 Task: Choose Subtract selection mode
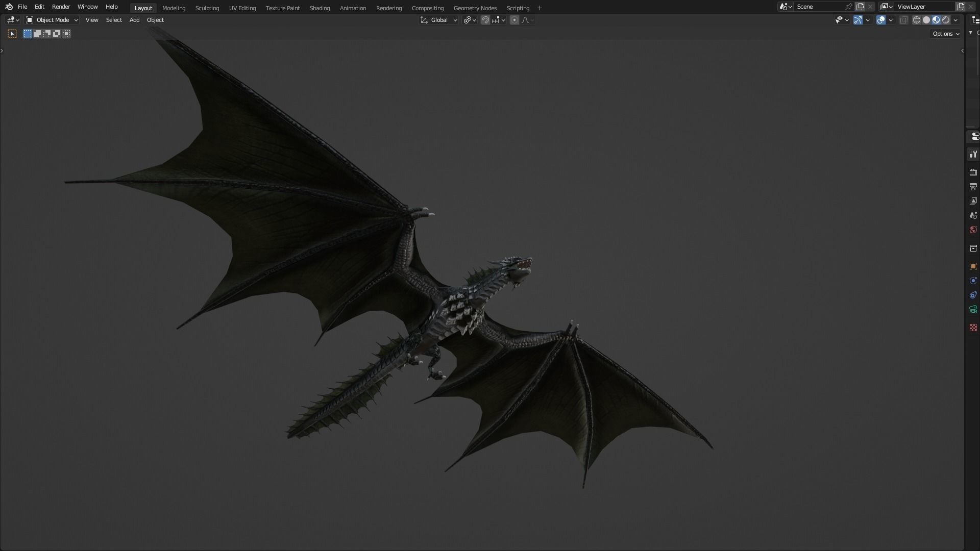pos(47,34)
